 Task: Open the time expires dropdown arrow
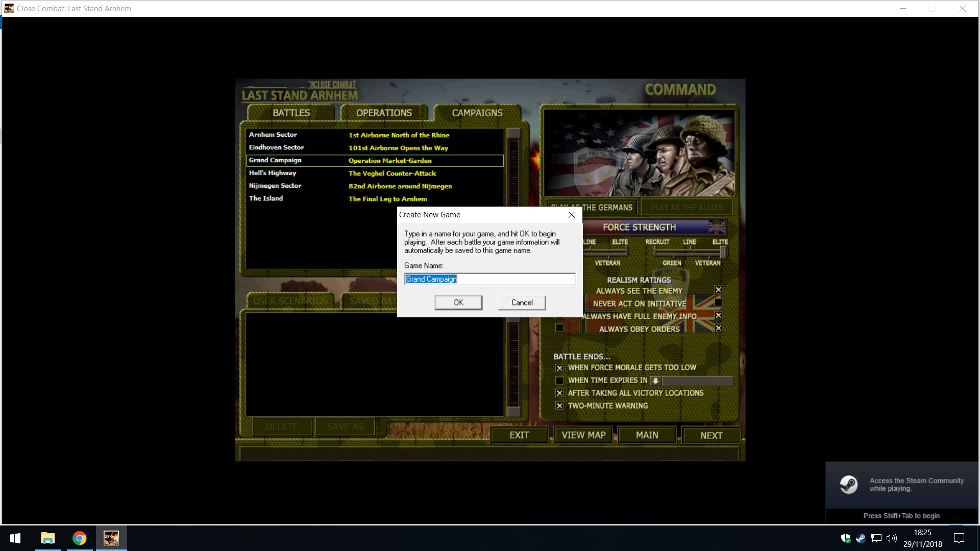pyautogui.click(x=655, y=381)
